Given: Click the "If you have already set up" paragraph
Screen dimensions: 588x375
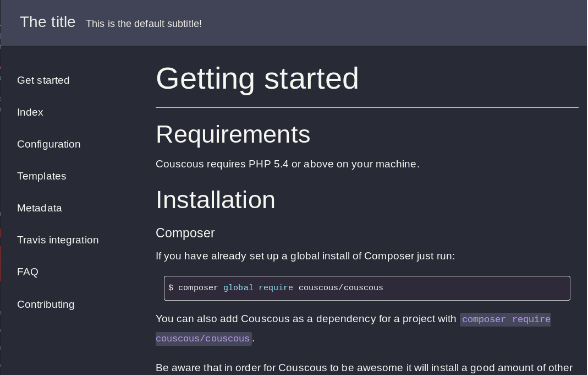Looking at the screenshot, I should click(x=305, y=256).
